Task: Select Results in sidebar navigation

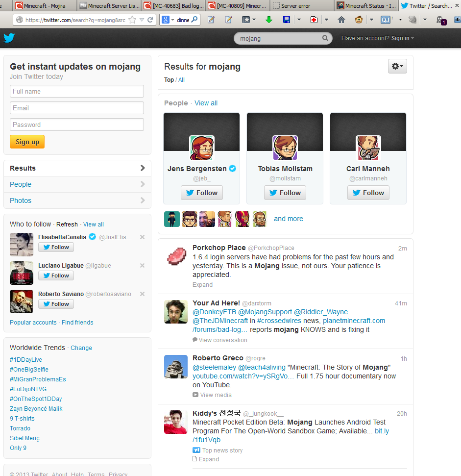Action: click(x=77, y=168)
